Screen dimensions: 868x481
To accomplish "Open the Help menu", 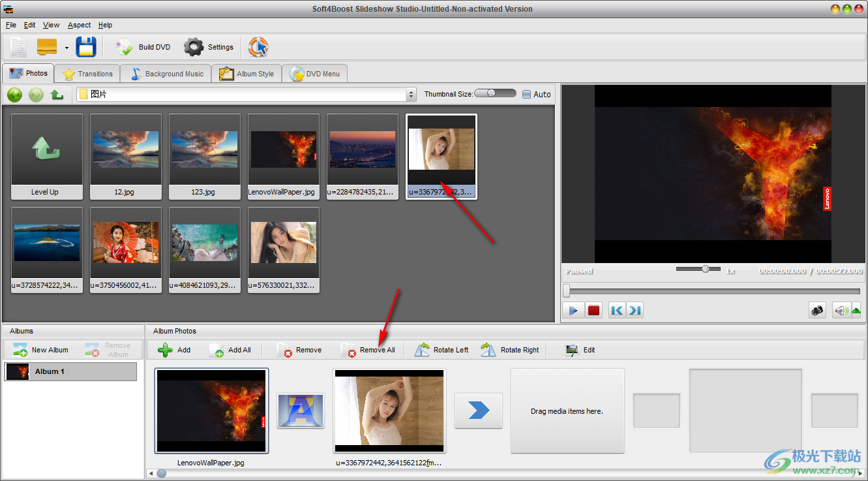I will pyautogui.click(x=106, y=25).
